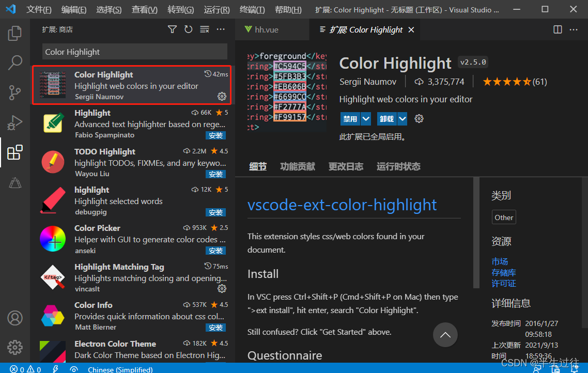
Task: Click gear icon on Color Highlight list item
Action: pyautogui.click(x=222, y=96)
